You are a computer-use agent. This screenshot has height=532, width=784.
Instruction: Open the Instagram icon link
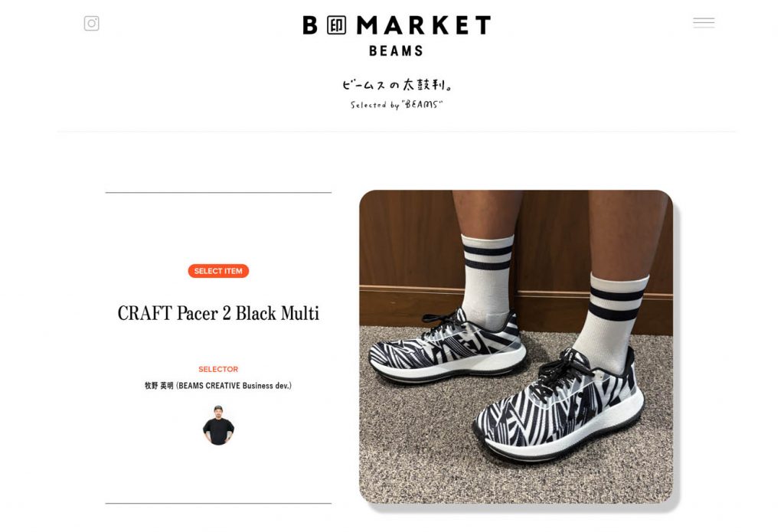tap(92, 24)
